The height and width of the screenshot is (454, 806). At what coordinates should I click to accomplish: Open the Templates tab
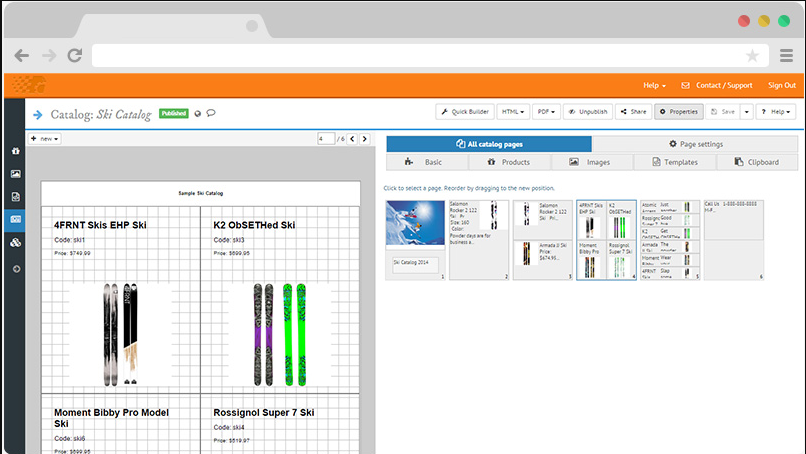[x=676, y=161]
